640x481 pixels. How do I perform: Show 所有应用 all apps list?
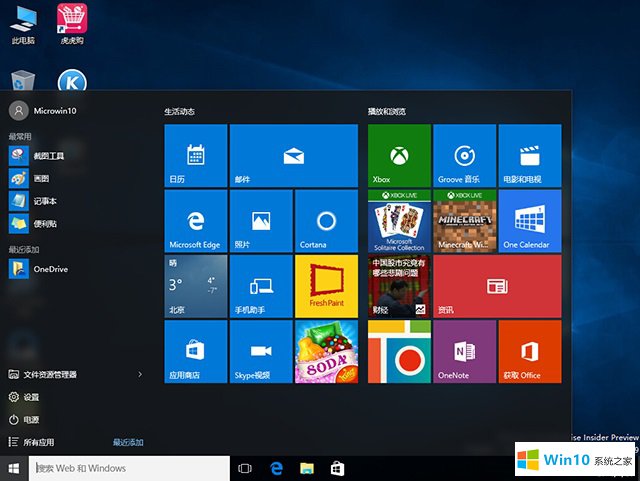coord(31,442)
